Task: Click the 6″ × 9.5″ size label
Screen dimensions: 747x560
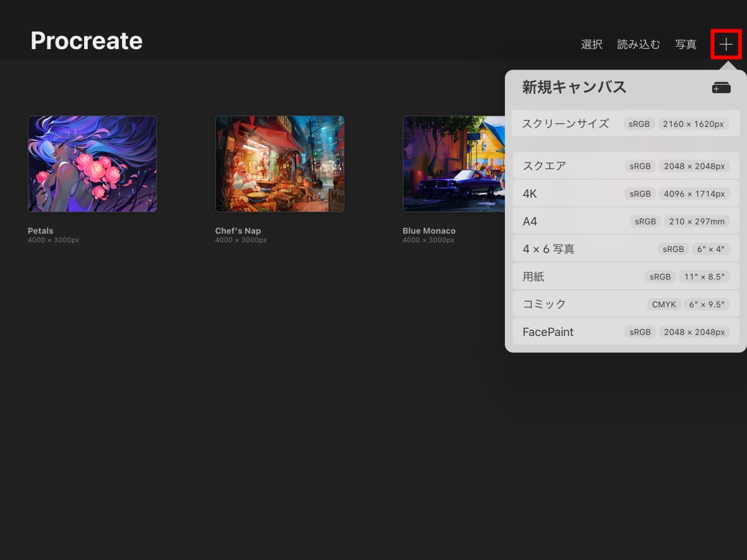Action: [x=707, y=304]
